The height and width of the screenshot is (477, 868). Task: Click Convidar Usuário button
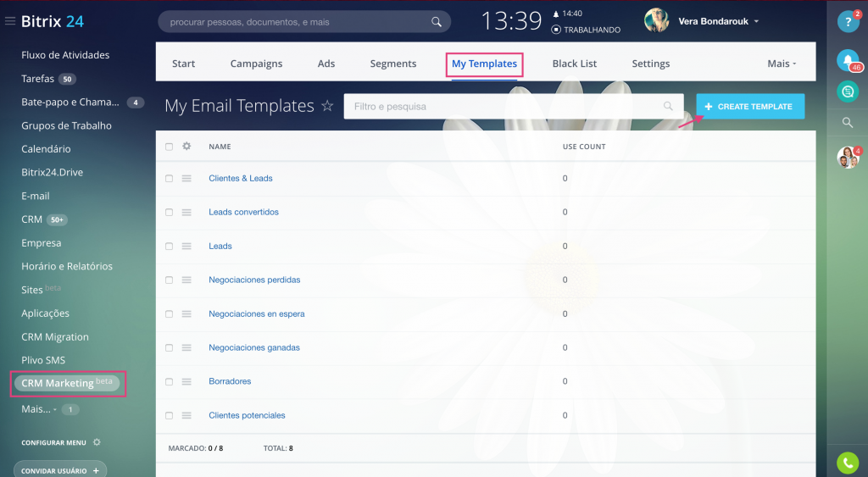coord(60,470)
